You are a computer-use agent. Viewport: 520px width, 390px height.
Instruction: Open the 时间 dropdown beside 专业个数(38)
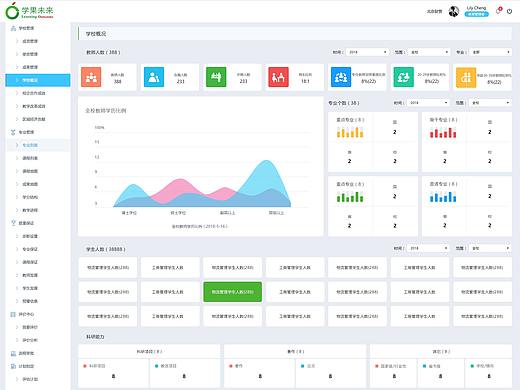pos(428,103)
